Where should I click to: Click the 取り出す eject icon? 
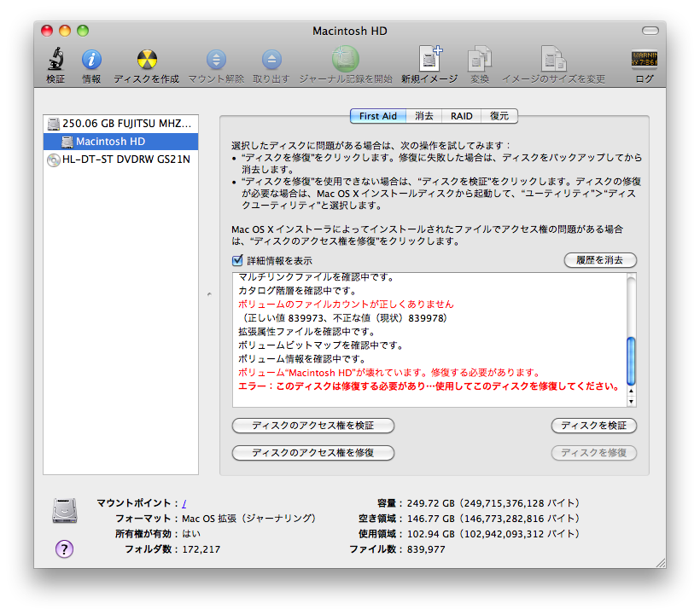tap(271, 60)
